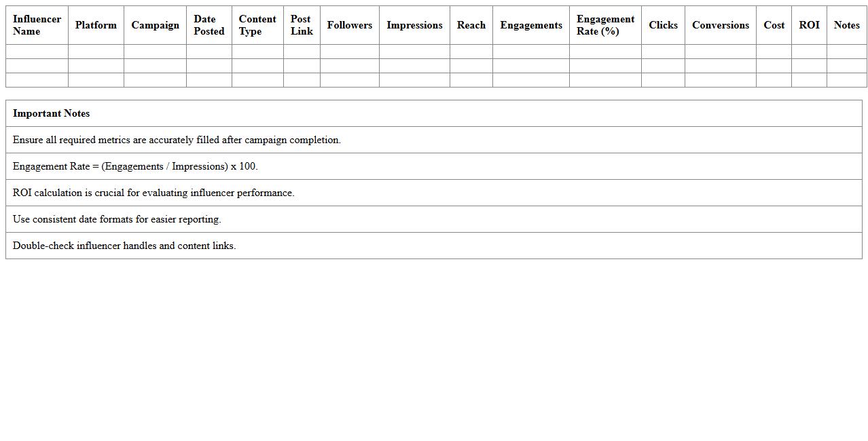Viewport: 868px width, 441px height.
Task: Select the Engagements column header
Action: click(530, 25)
